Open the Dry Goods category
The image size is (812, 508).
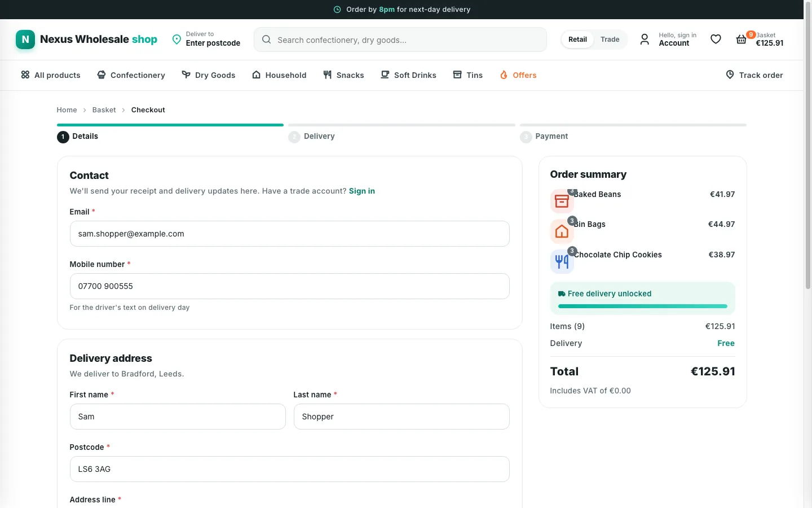209,75
